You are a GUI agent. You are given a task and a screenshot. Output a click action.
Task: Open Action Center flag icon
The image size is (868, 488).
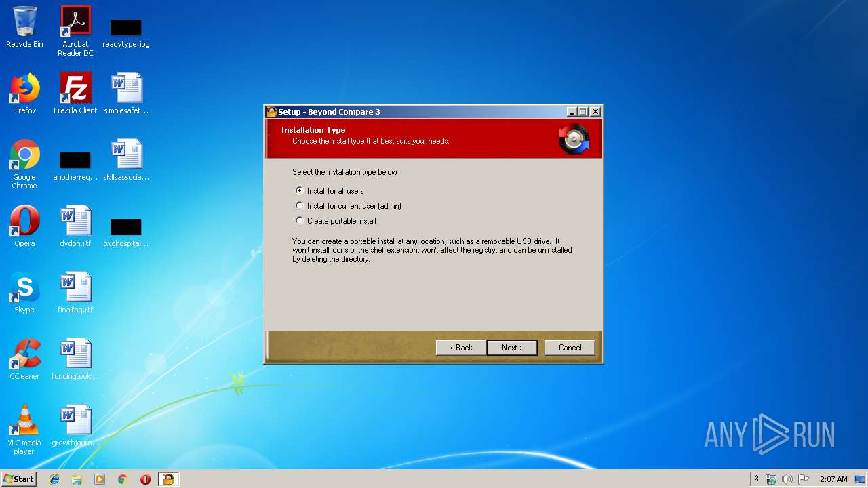click(x=804, y=479)
